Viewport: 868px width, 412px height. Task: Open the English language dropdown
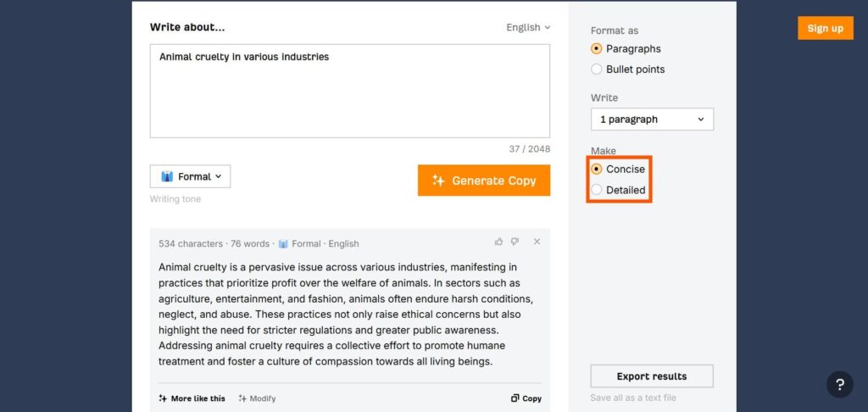(528, 27)
